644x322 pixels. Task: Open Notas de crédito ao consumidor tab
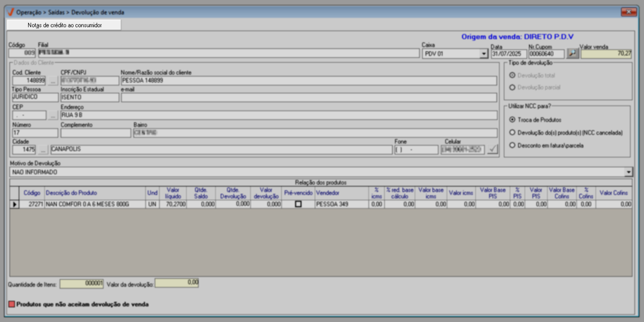[x=64, y=25]
